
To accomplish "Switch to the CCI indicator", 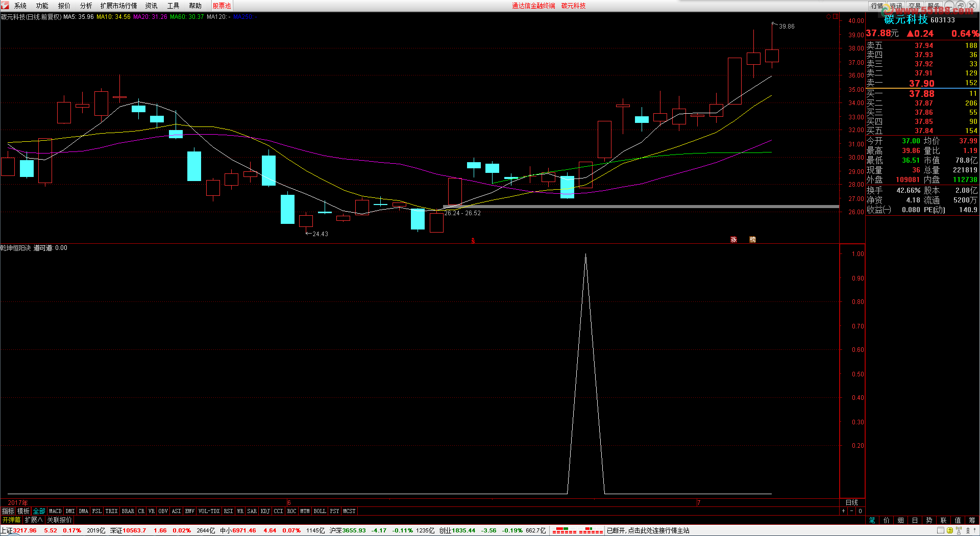I will pyautogui.click(x=278, y=511).
